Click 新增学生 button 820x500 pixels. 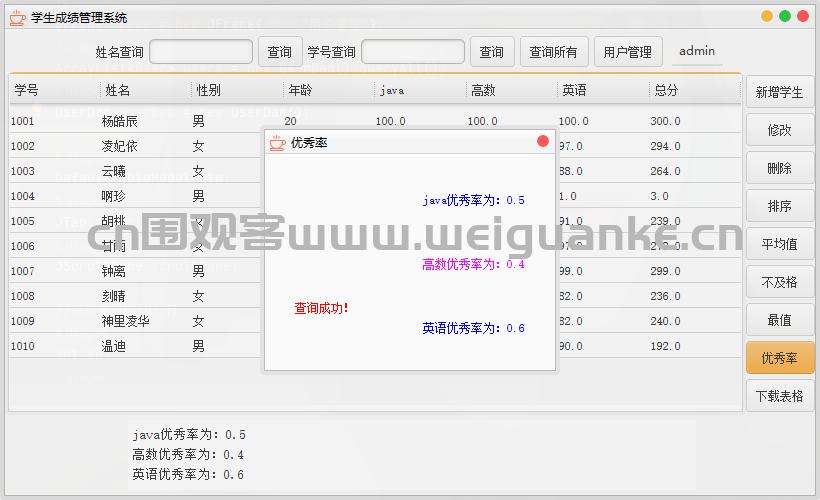click(780, 92)
